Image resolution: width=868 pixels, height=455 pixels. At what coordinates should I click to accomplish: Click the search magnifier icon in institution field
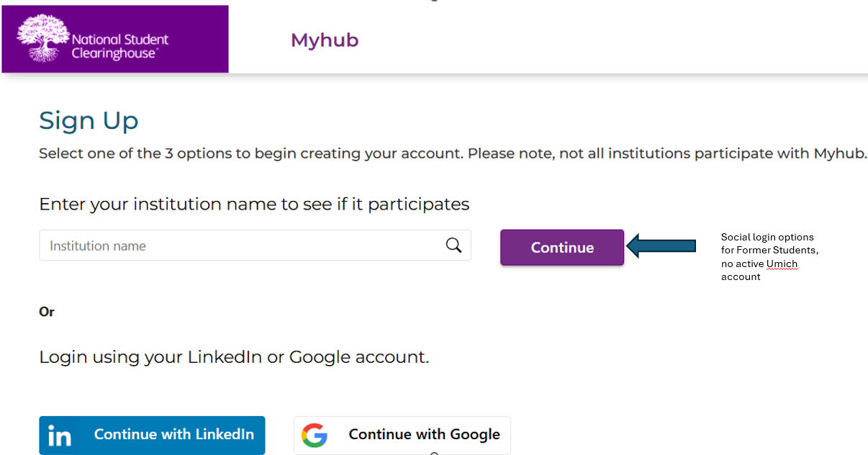coord(453,245)
